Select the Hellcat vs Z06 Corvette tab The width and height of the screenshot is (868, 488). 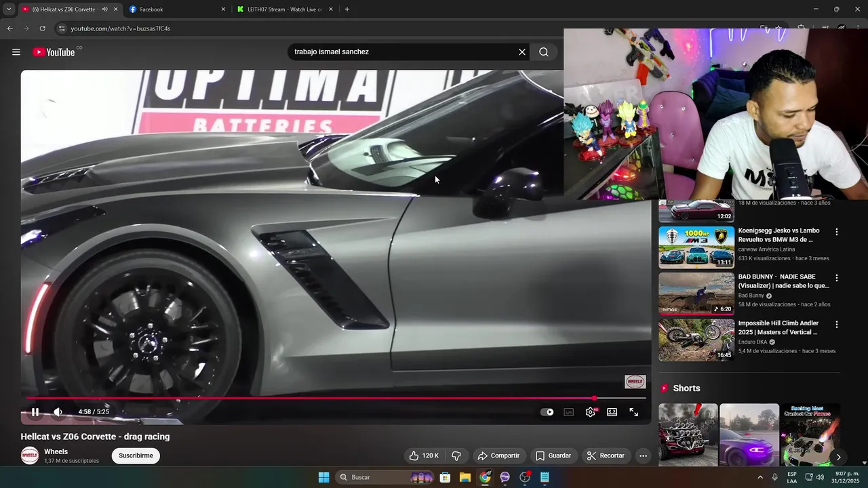(x=64, y=9)
